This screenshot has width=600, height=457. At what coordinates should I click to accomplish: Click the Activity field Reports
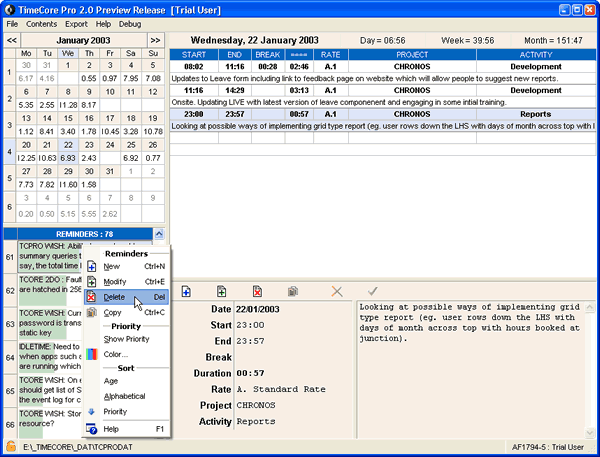pos(293,421)
